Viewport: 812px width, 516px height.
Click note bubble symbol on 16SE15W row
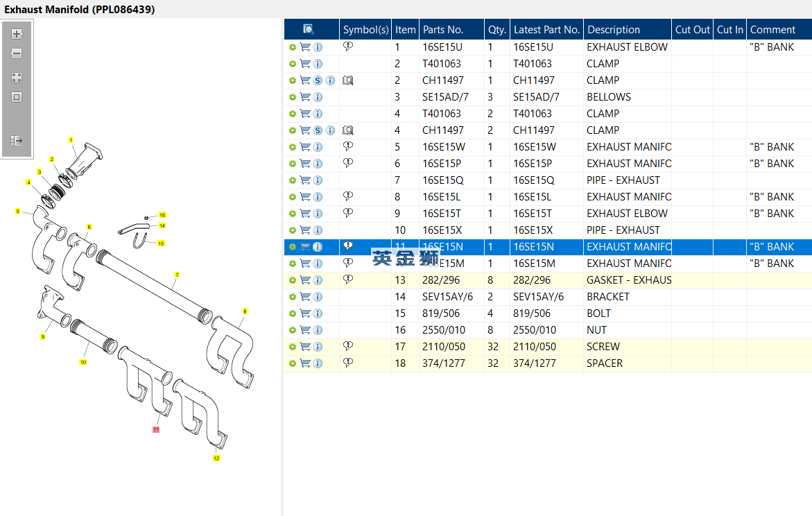(348, 146)
